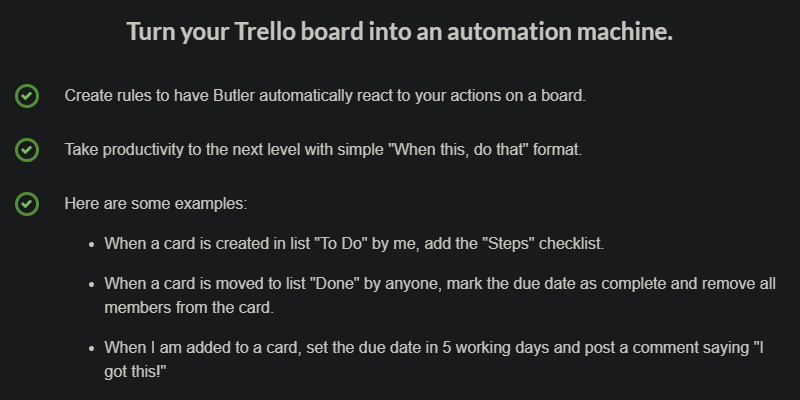Click the "Here are some examples:" text

point(156,204)
